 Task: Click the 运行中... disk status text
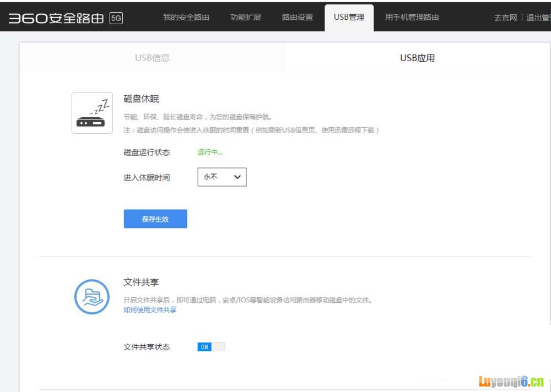pyautogui.click(x=210, y=152)
